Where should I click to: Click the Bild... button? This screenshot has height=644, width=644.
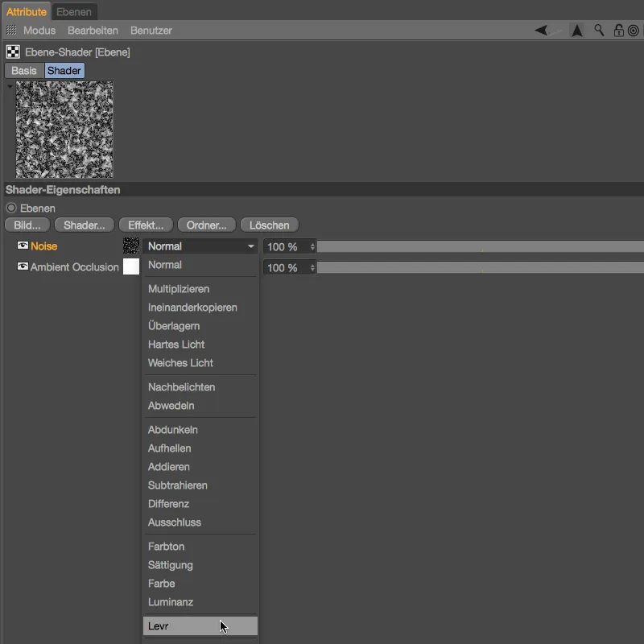click(27, 225)
